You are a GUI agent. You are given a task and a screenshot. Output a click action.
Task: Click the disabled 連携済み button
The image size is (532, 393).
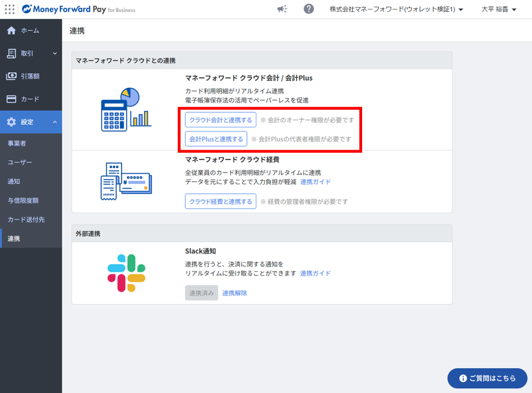click(x=202, y=293)
